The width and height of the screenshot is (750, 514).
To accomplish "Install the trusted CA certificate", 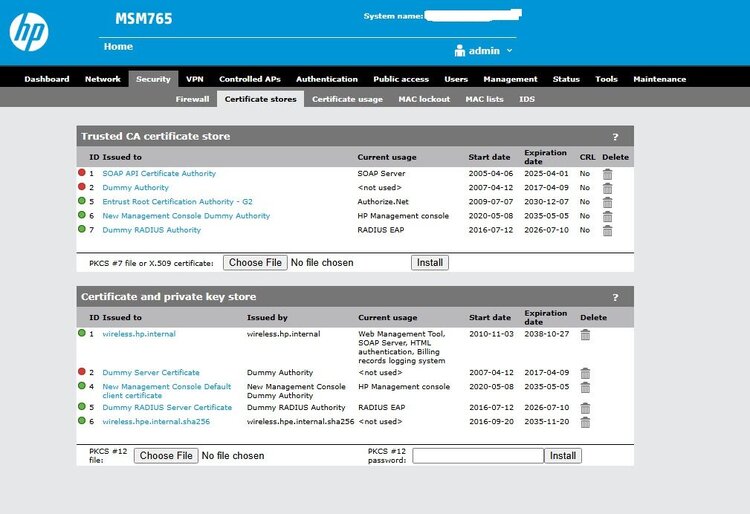I will point(430,262).
